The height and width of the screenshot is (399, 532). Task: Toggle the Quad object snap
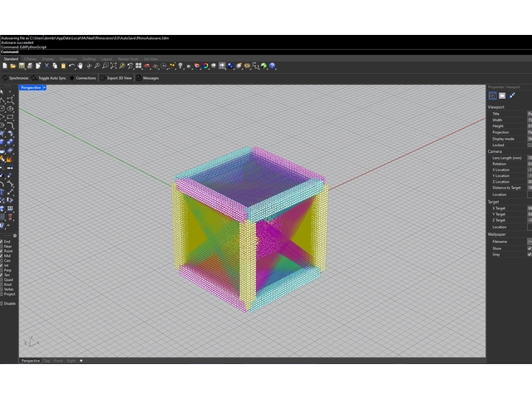pos(2,280)
